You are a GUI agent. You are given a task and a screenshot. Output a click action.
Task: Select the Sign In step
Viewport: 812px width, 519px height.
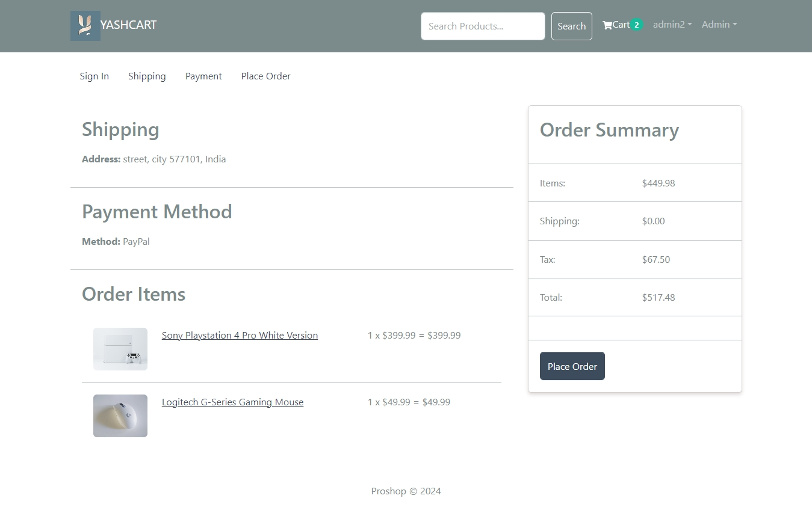click(94, 76)
